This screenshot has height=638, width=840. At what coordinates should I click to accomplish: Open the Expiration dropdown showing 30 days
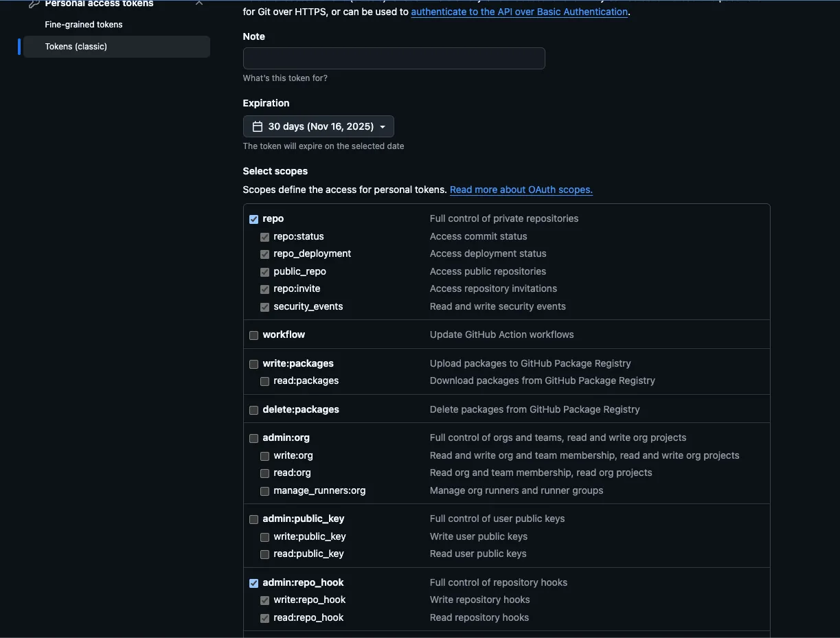pyautogui.click(x=318, y=126)
